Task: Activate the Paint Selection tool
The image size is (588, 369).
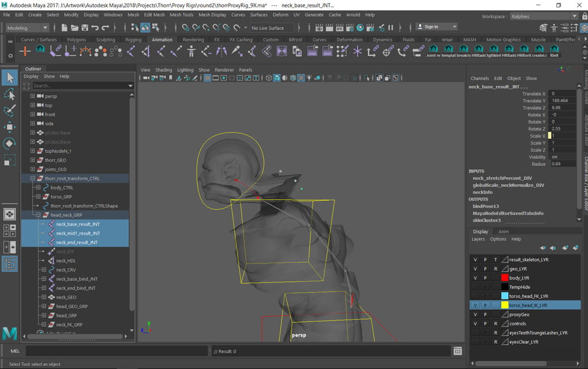Action: 10,110
